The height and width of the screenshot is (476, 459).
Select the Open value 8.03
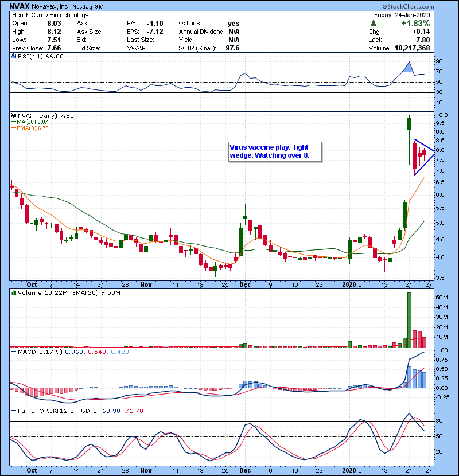click(54, 24)
